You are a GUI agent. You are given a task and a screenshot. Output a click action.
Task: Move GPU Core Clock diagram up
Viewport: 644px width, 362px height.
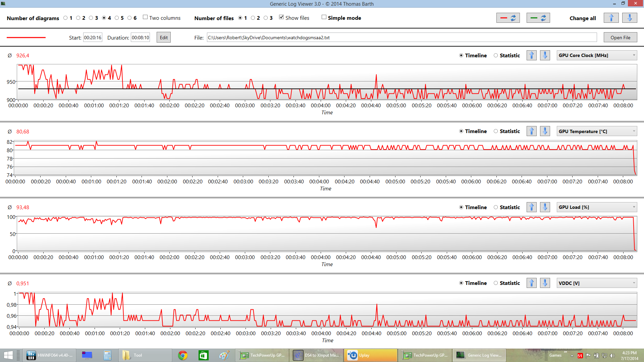(531, 55)
